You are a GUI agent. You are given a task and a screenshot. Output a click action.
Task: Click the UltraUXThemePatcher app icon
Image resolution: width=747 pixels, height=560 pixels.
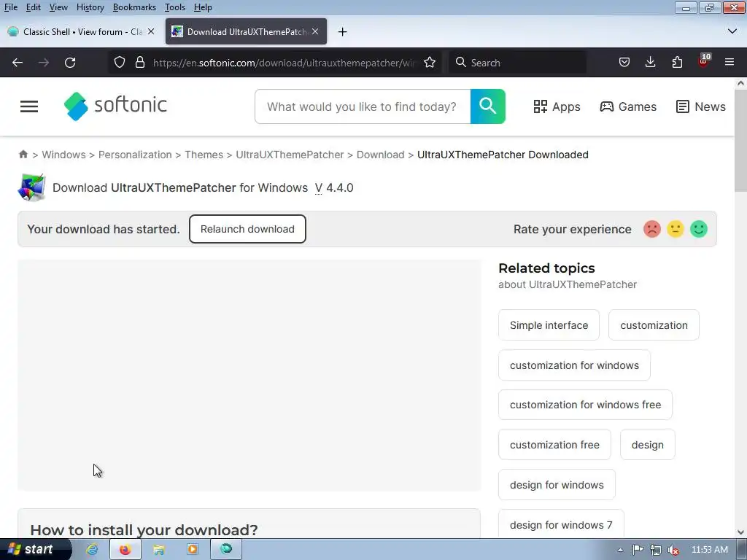31,187
